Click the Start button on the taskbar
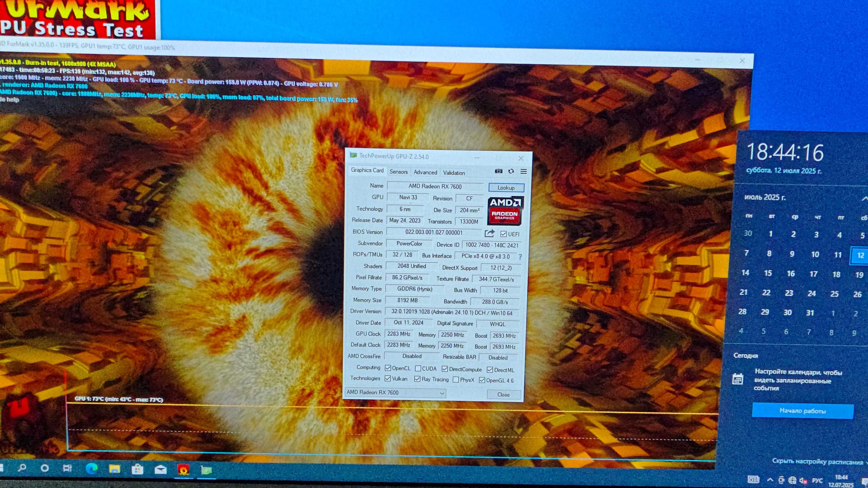The width and height of the screenshot is (868, 488). [1, 467]
